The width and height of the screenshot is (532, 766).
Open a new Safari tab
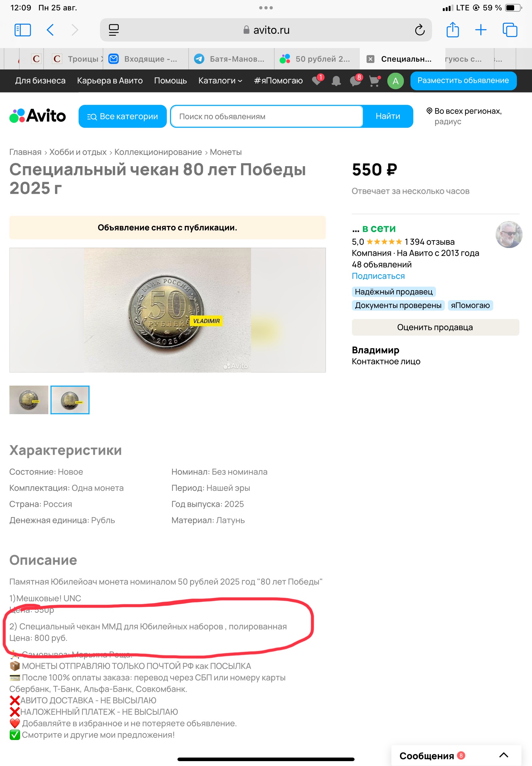click(x=481, y=30)
